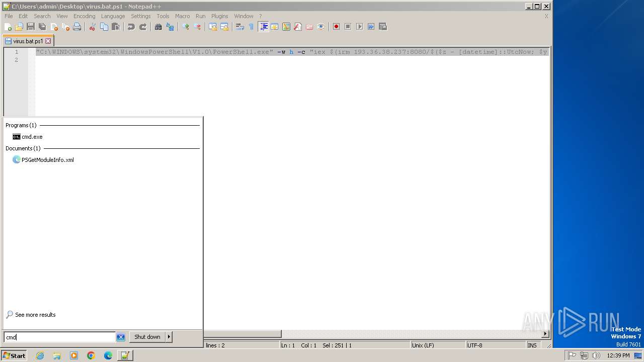Screen dimensions: 644x362
Task: Run macro multiple times icon
Action: click(371, 27)
